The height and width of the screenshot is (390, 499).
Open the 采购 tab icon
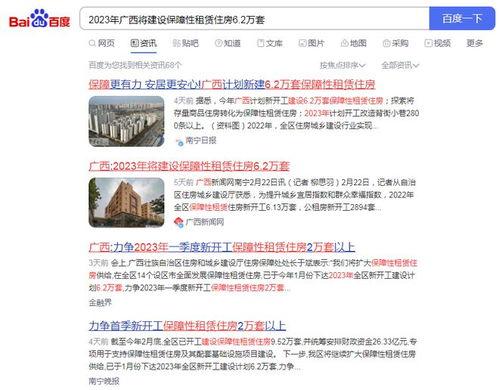click(386, 43)
